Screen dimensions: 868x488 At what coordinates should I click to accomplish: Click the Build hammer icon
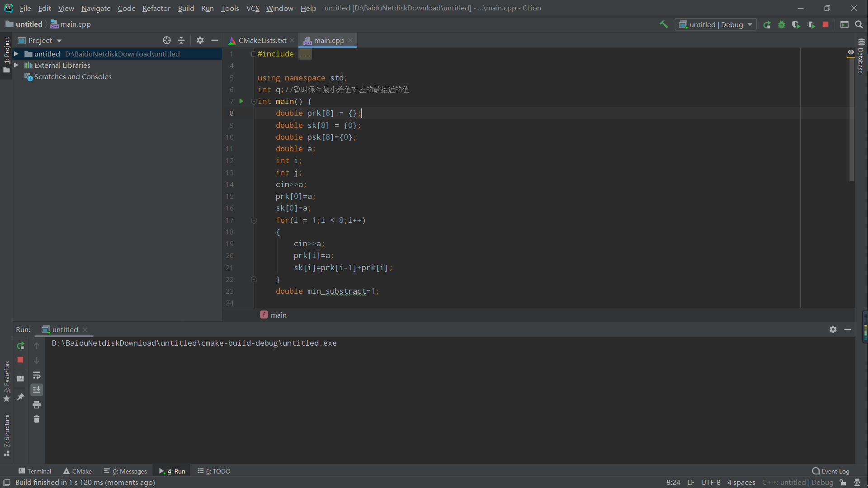[x=664, y=24]
